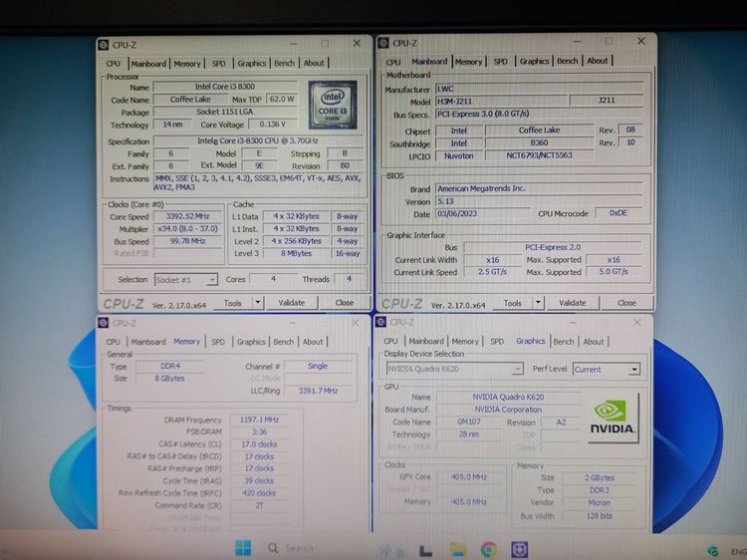Click the black L-shaped taskbar icon
The image size is (747, 560).
[425, 550]
